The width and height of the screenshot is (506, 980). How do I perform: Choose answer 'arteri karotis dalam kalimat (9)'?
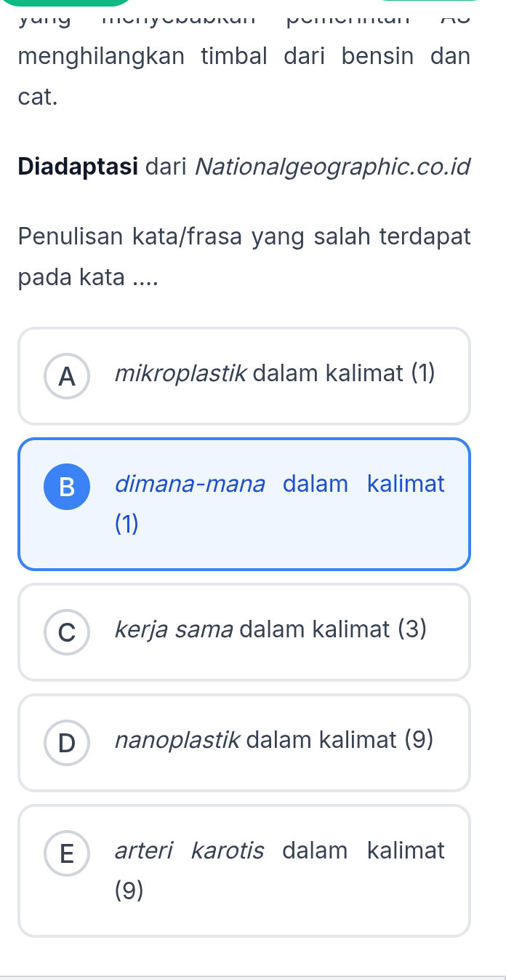click(x=244, y=870)
